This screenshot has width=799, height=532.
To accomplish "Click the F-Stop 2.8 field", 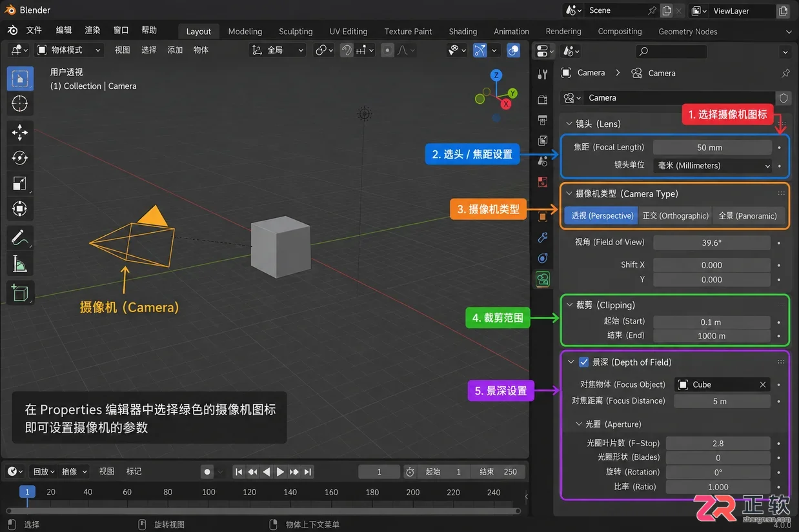I will point(718,444).
